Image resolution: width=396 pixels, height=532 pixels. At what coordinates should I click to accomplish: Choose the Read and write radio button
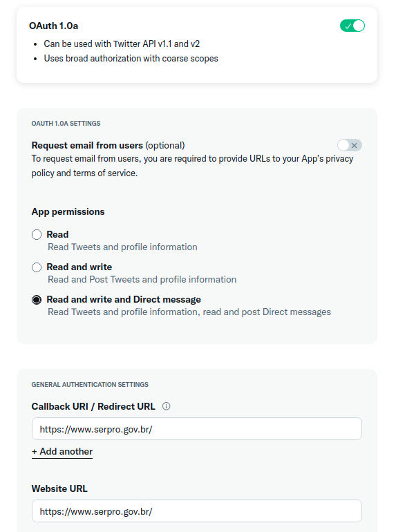click(x=37, y=267)
